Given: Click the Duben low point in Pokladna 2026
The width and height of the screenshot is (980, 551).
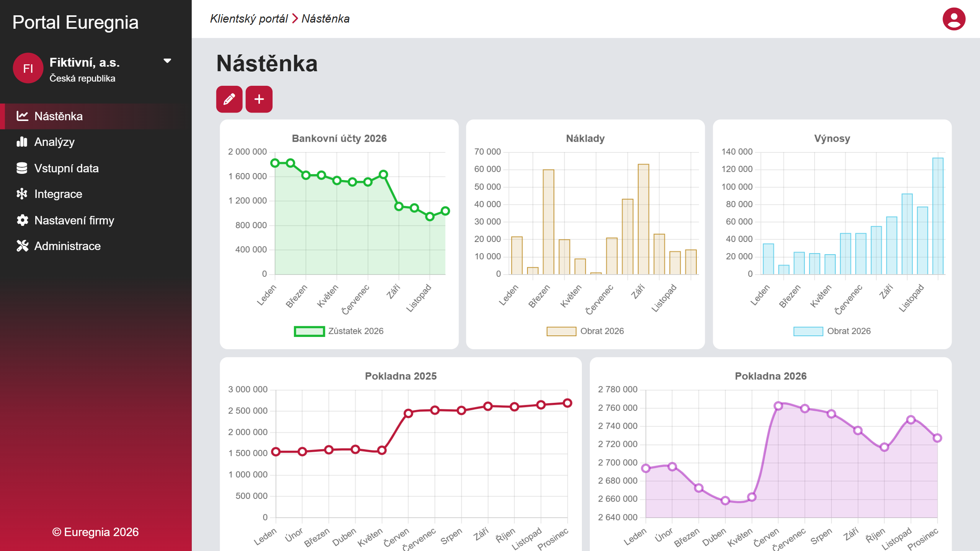Looking at the screenshot, I should [x=725, y=500].
